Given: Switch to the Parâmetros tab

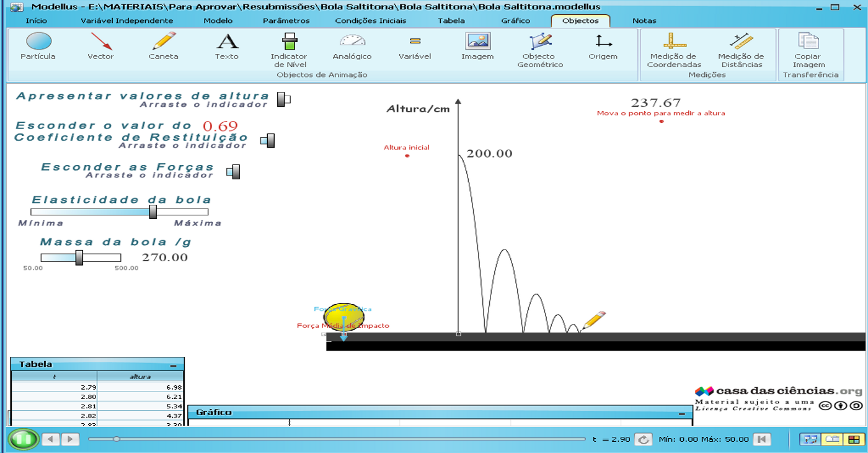Looking at the screenshot, I should point(286,20).
